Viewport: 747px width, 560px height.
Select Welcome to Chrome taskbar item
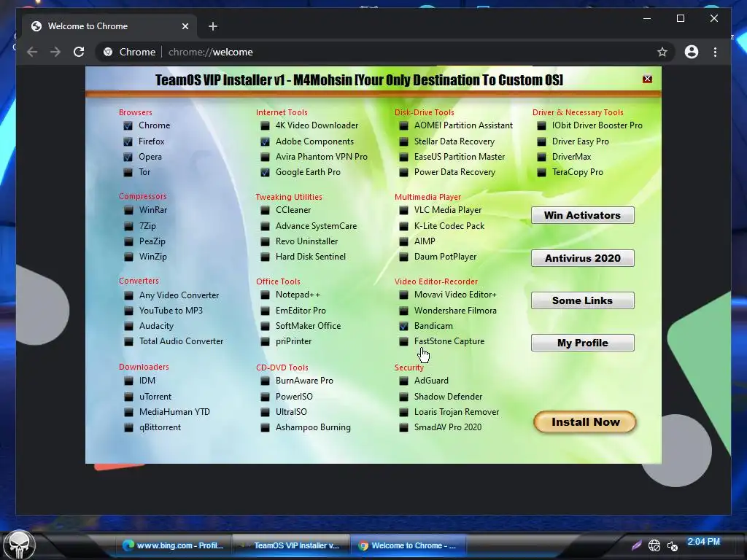click(408, 545)
